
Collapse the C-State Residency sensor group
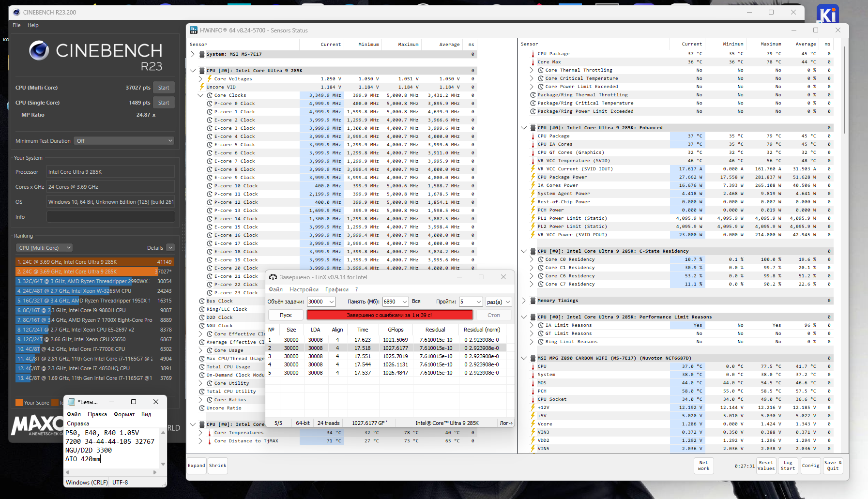pyautogui.click(x=524, y=251)
